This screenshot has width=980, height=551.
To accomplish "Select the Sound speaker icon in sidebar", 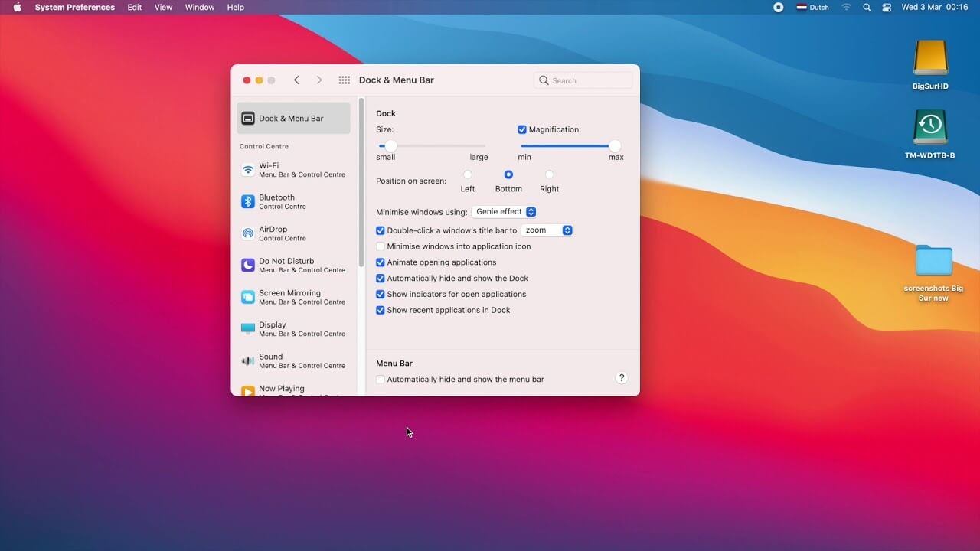I will point(248,360).
